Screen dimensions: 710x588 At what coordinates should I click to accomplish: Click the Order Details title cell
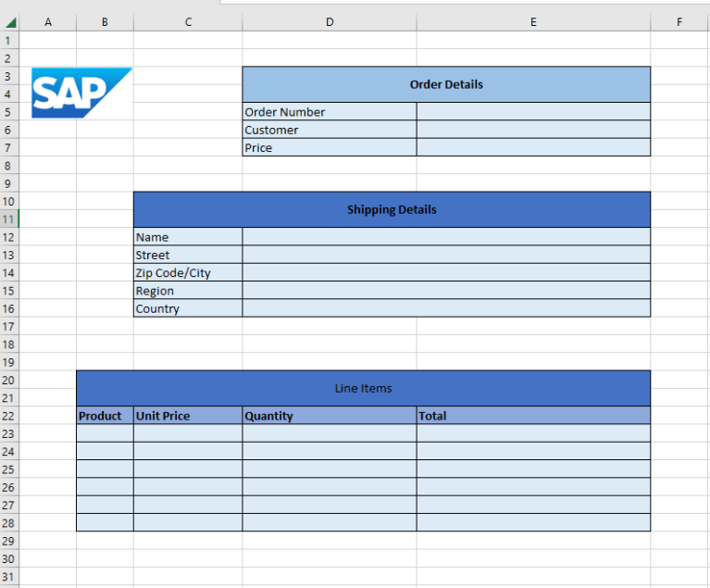[x=446, y=84]
